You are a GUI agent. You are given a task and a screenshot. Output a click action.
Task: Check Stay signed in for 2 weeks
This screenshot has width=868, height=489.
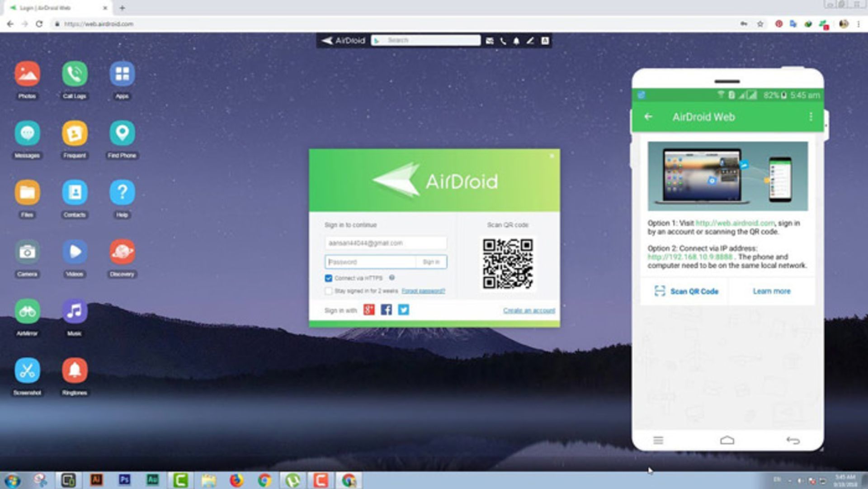tap(329, 291)
